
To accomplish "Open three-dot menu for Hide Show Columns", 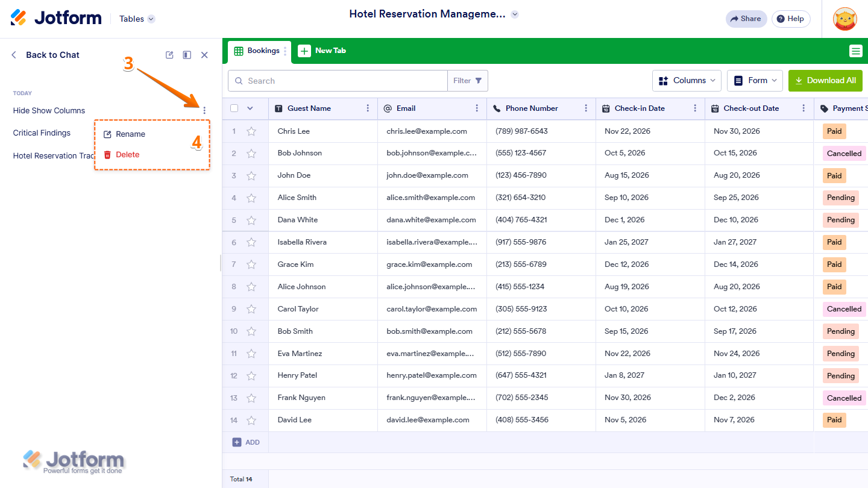I will pos(204,110).
